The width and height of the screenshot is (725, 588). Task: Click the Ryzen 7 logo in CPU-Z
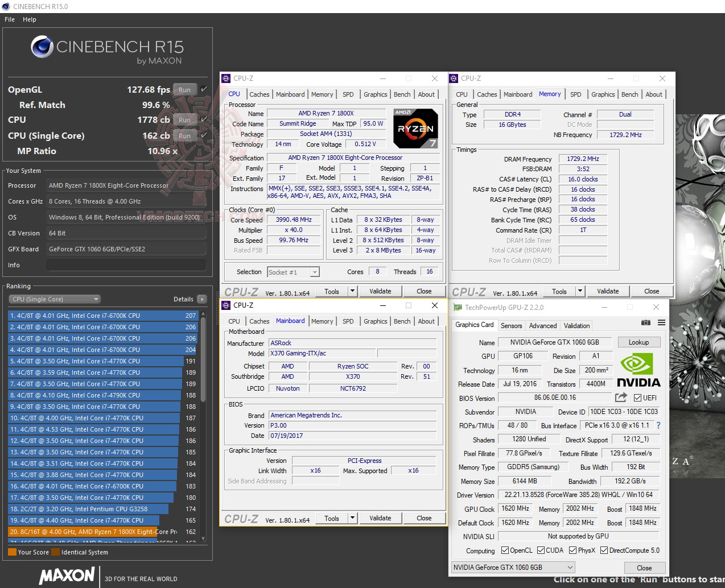click(x=415, y=129)
